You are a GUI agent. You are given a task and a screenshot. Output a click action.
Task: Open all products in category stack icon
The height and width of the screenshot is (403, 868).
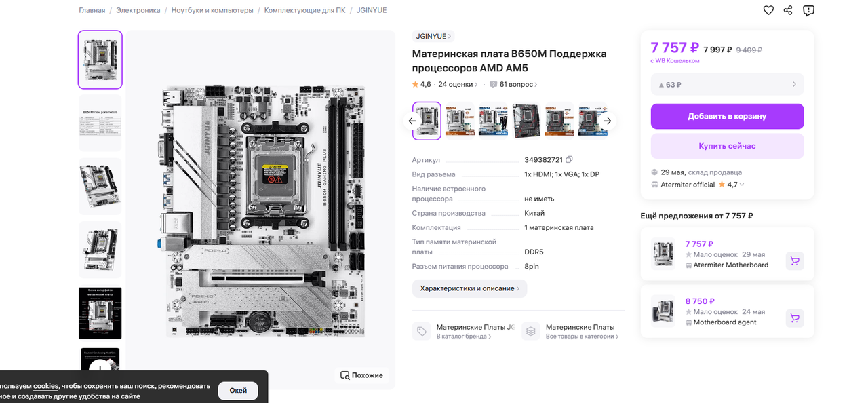coord(531,331)
